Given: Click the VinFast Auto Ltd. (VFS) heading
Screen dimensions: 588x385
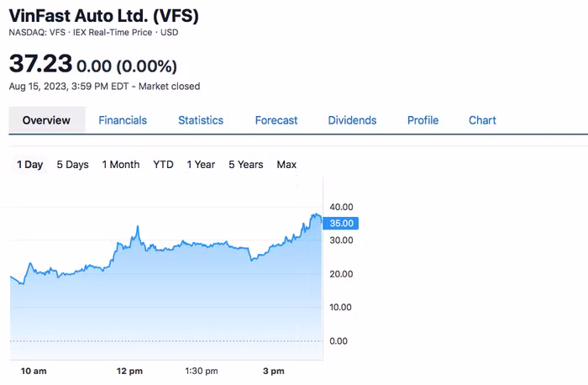Looking at the screenshot, I should [104, 16].
